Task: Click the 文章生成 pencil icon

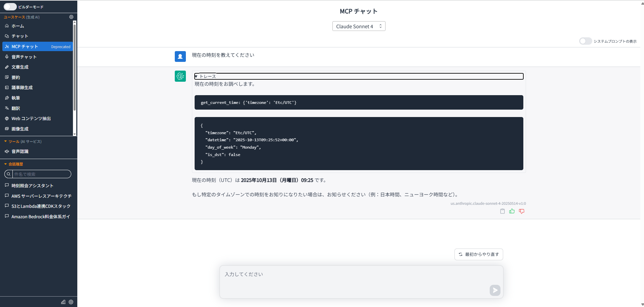Action: (x=7, y=67)
